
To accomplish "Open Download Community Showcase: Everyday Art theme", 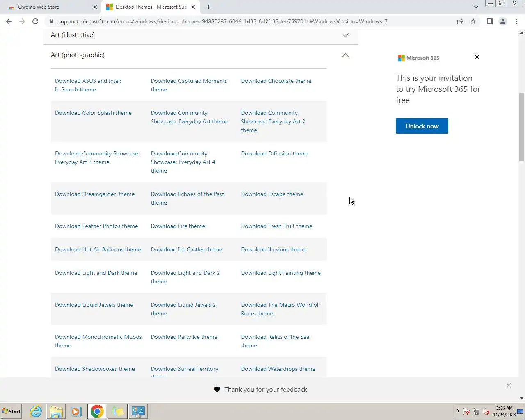I will coord(189,117).
